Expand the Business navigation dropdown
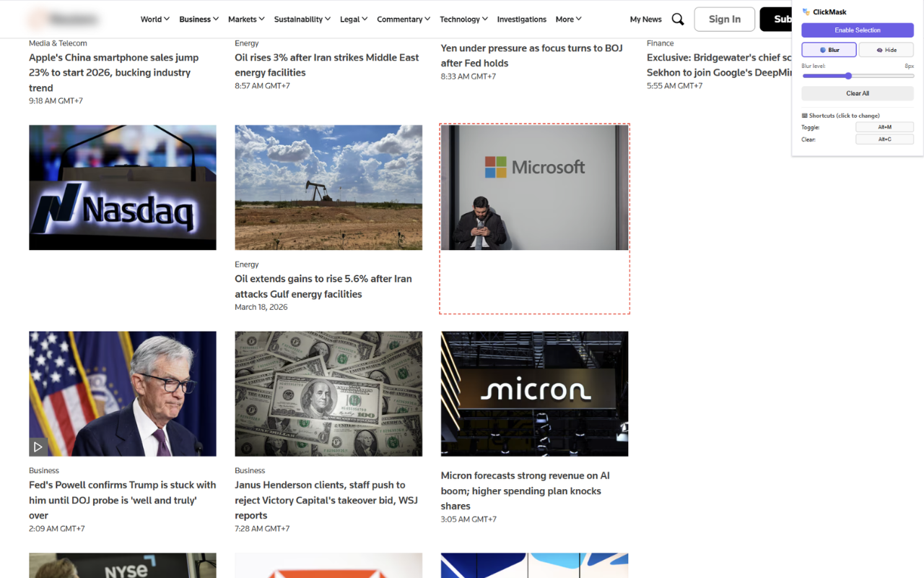 (199, 20)
